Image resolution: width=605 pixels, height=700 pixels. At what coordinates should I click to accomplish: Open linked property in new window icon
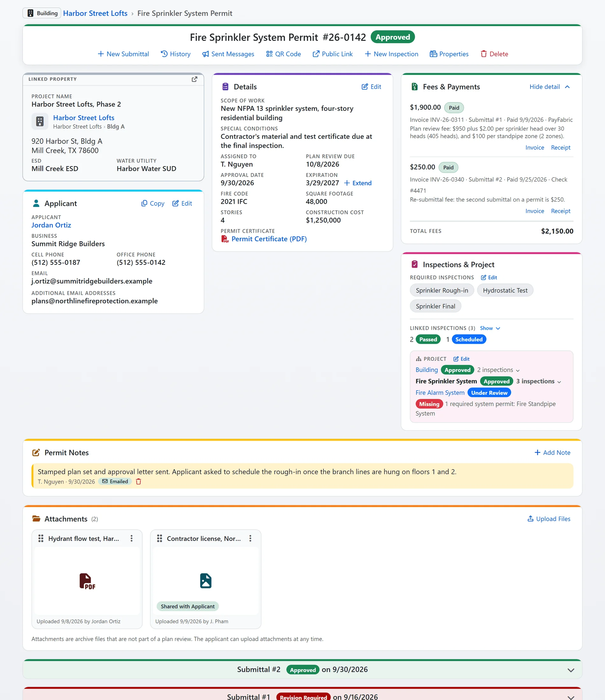(x=194, y=79)
